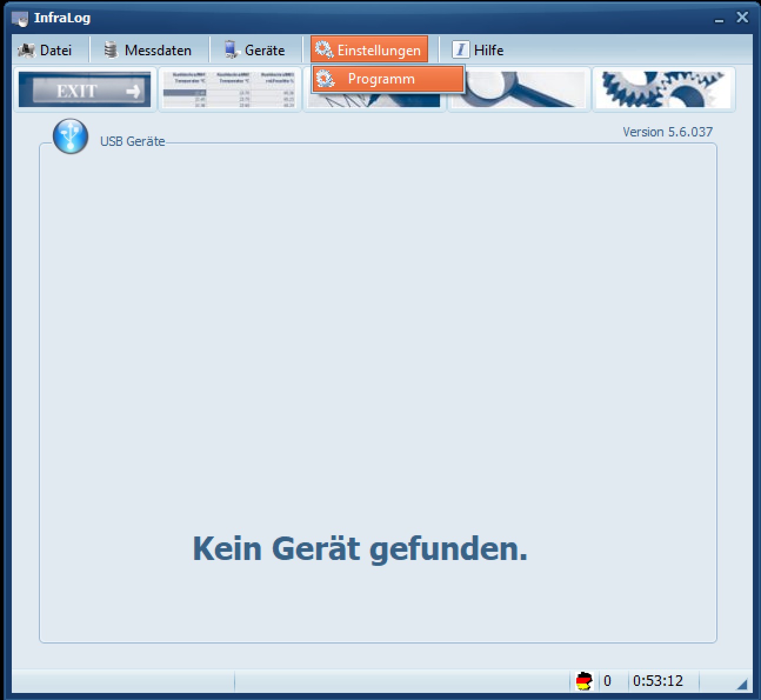The height and width of the screenshot is (700, 761).
Task: Open the Hilfe menu
Action: point(479,51)
